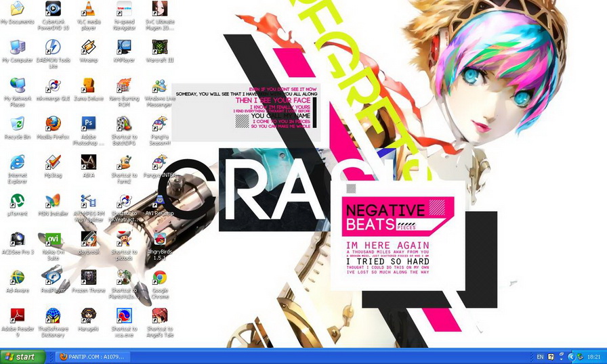Launch Shortcut to Angel's Tale

pyautogui.click(x=160, y=315)
